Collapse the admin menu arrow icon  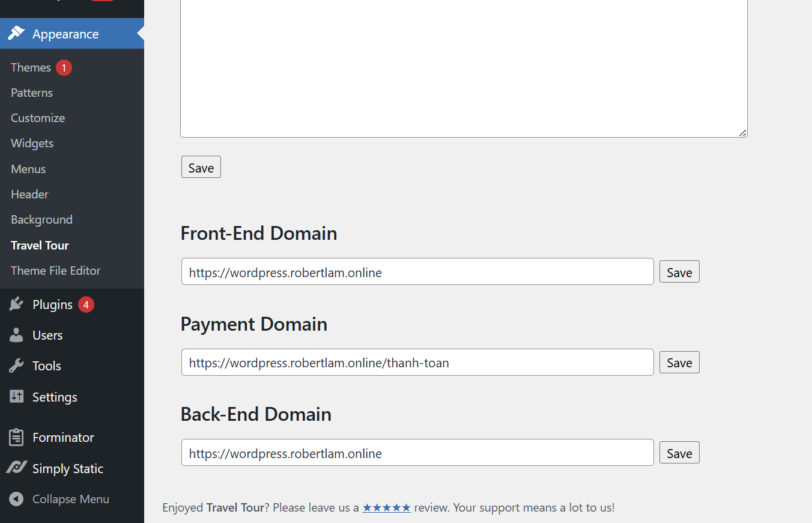(x=16, y=499)
